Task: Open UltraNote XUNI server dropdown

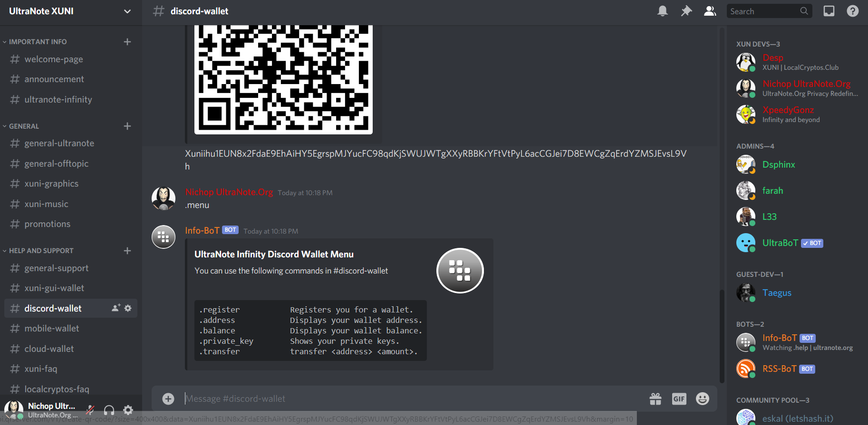Action: pyautogui.click(x=70, y=11)
